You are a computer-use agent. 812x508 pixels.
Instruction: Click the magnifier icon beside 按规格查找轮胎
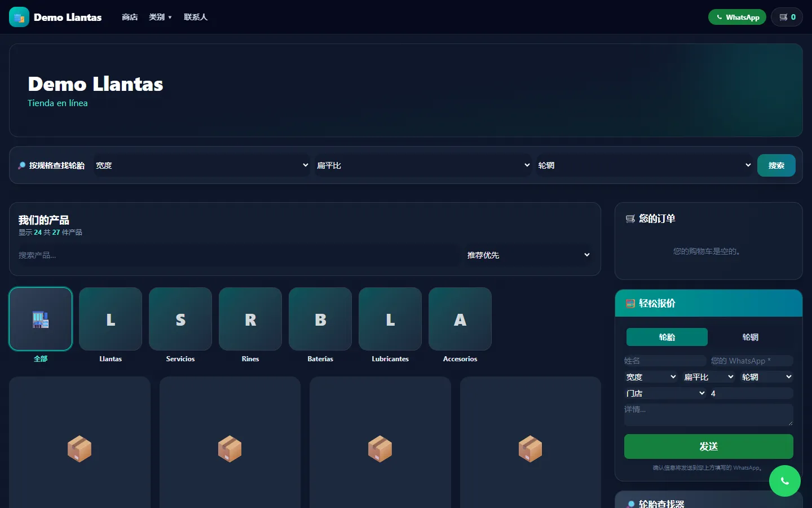pyautogui.click(x=21, y=165)
